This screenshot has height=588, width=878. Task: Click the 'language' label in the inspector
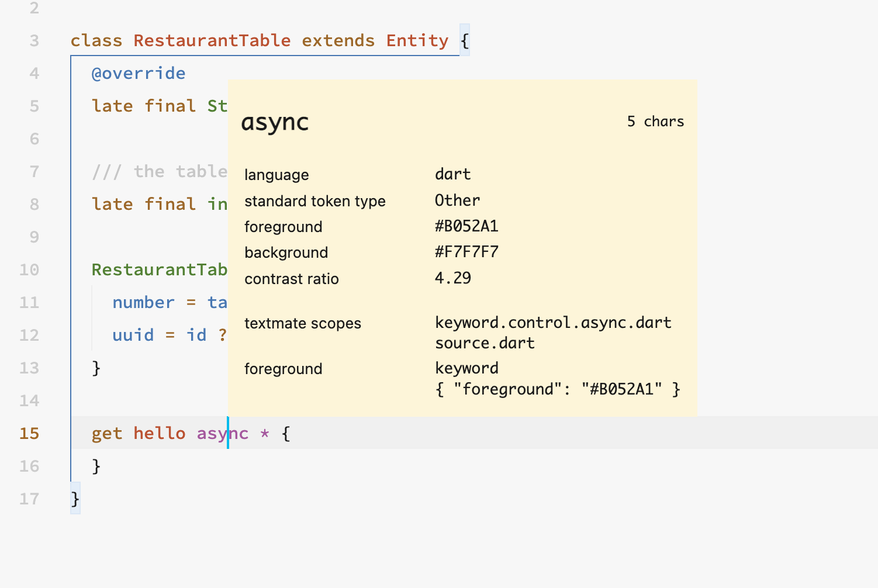point(276,175)
